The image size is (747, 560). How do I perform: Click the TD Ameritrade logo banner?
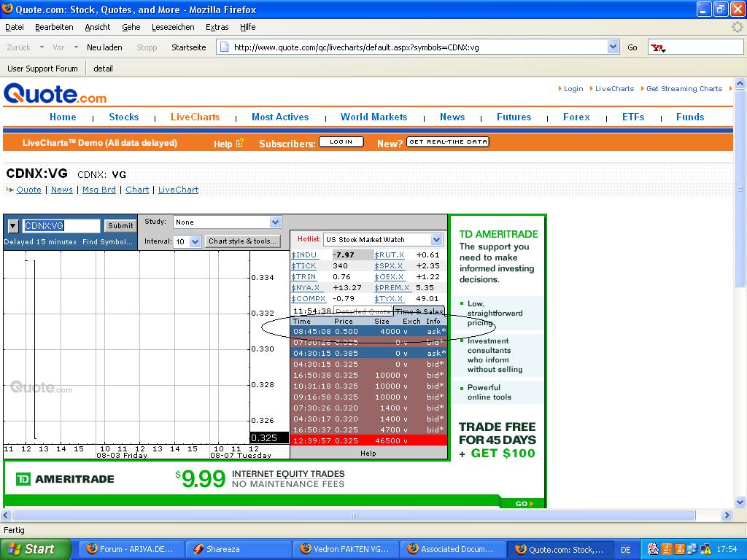[x=66, y=479]
